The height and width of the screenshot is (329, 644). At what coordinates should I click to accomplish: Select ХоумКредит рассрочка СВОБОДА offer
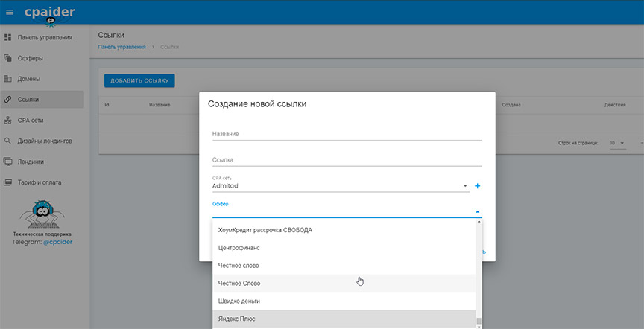coord(344,230)
